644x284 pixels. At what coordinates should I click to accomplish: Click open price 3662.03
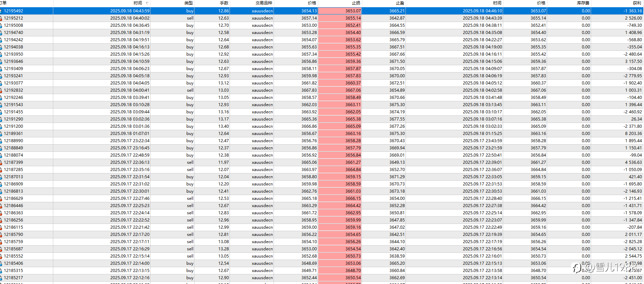tap(309, 105)
